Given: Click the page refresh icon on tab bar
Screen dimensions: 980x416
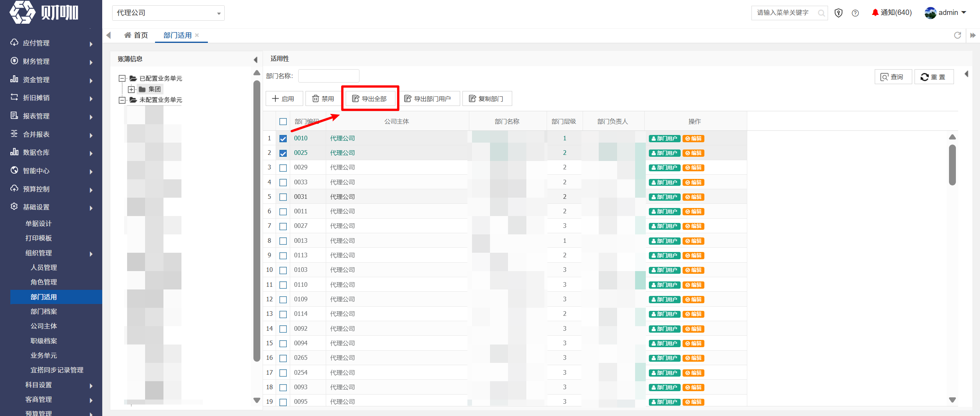Looking at the screenshot, I should point(957,35).
